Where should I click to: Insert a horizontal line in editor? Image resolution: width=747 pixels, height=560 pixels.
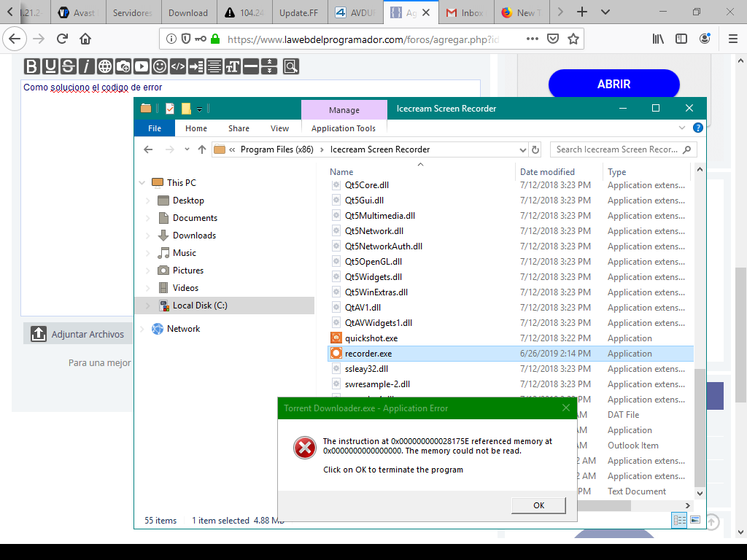point(251,66)
